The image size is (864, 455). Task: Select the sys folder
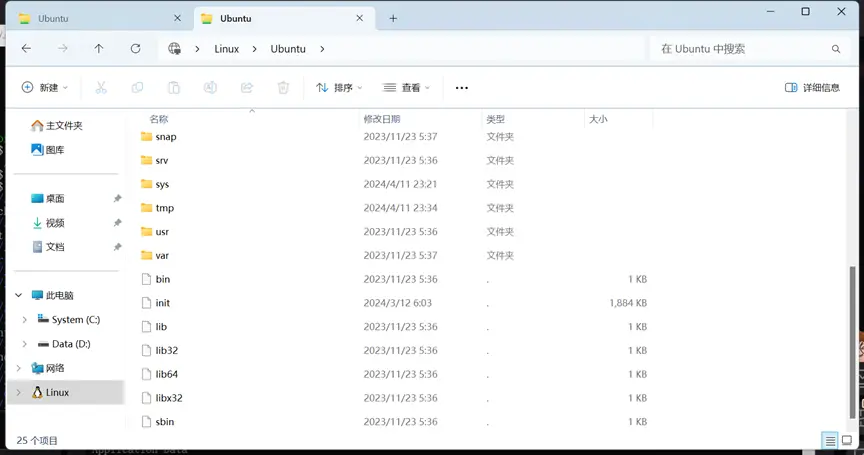(161, 184)
